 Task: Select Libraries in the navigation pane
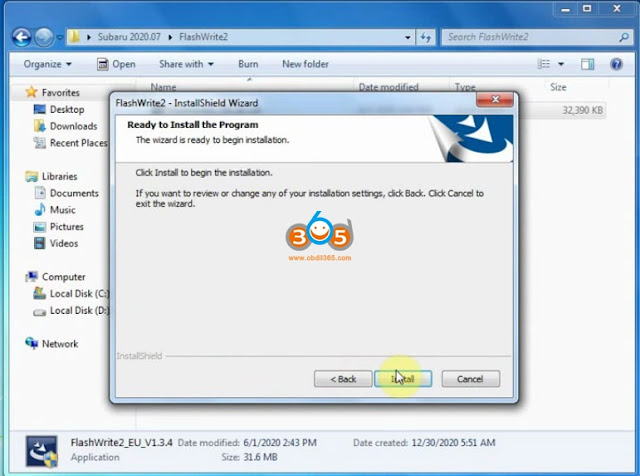tap(60, 176)
